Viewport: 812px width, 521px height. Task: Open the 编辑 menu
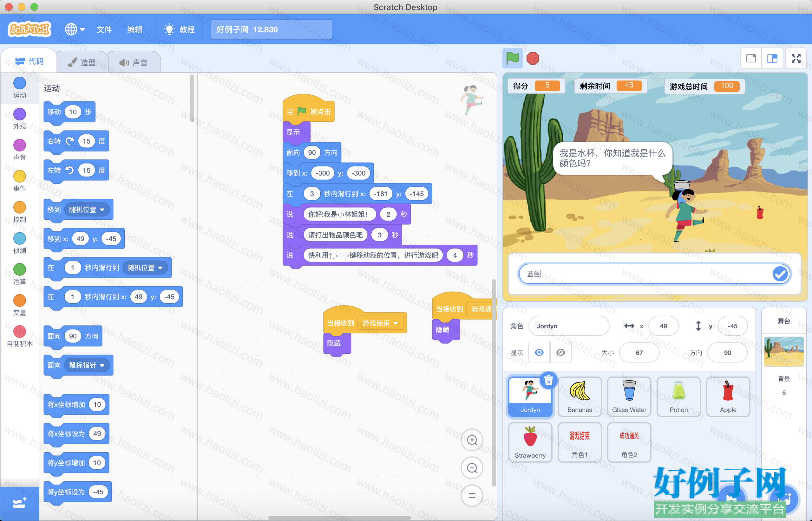[135, 29]
